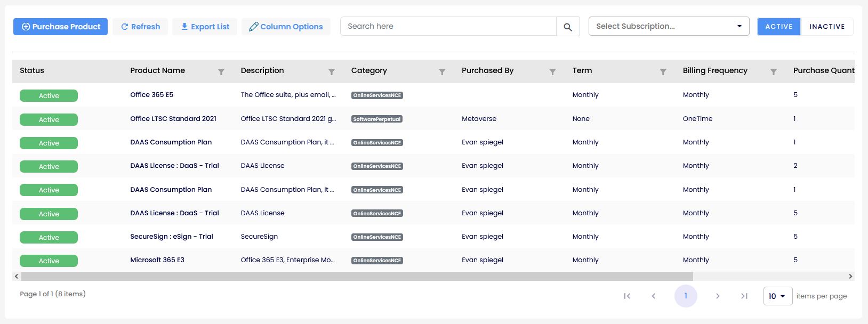
Task: Go to the next page
Action: 718,296
